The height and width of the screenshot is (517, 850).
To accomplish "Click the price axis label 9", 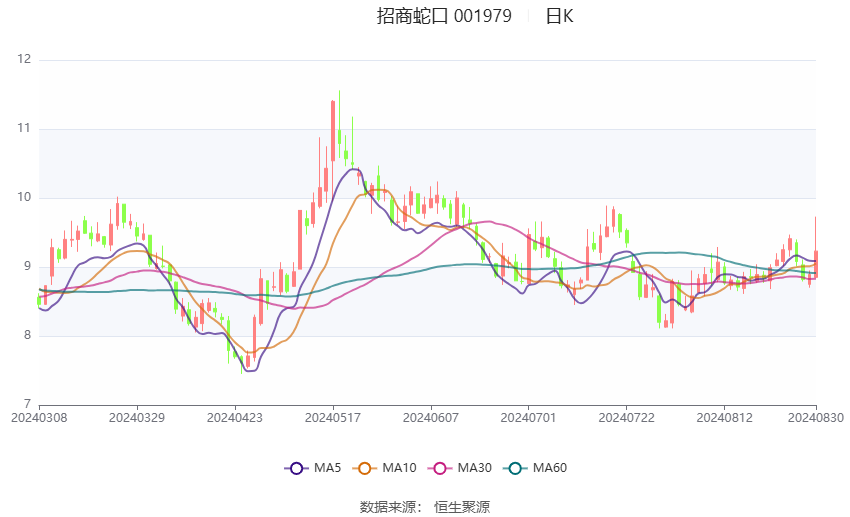I will pos(28,267).
